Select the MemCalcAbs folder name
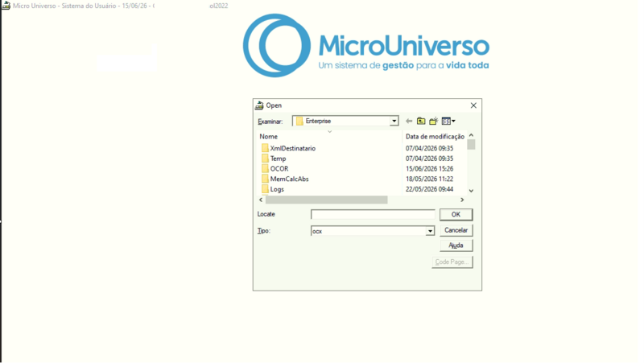This screenshot has height=363, width=644. point(289,179)
